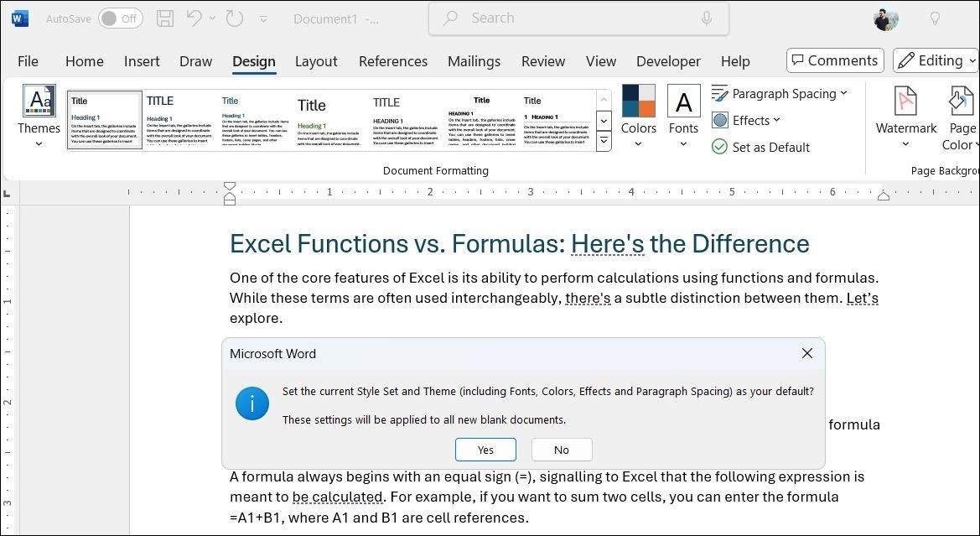The width and height of the screenshot is (980, 536).
Task: Choose No in the dialog
Action: tap(561, 450)
